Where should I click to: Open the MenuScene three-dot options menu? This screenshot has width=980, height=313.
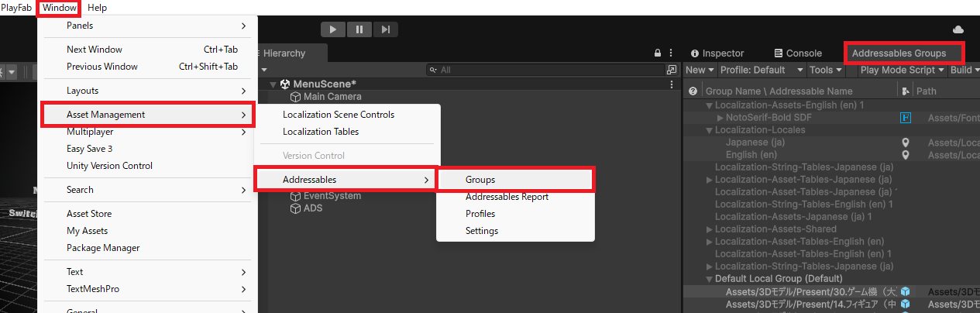click(672, 84)
